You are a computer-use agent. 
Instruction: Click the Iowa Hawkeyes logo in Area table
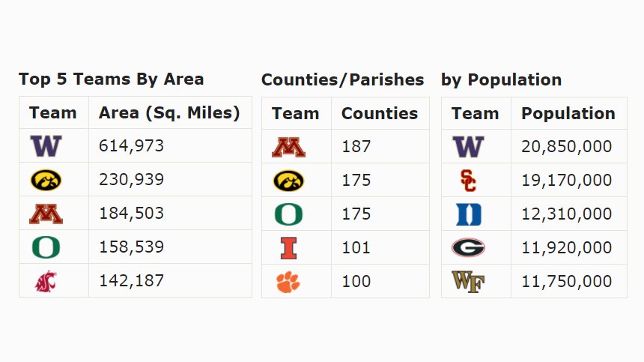point(46,180)
